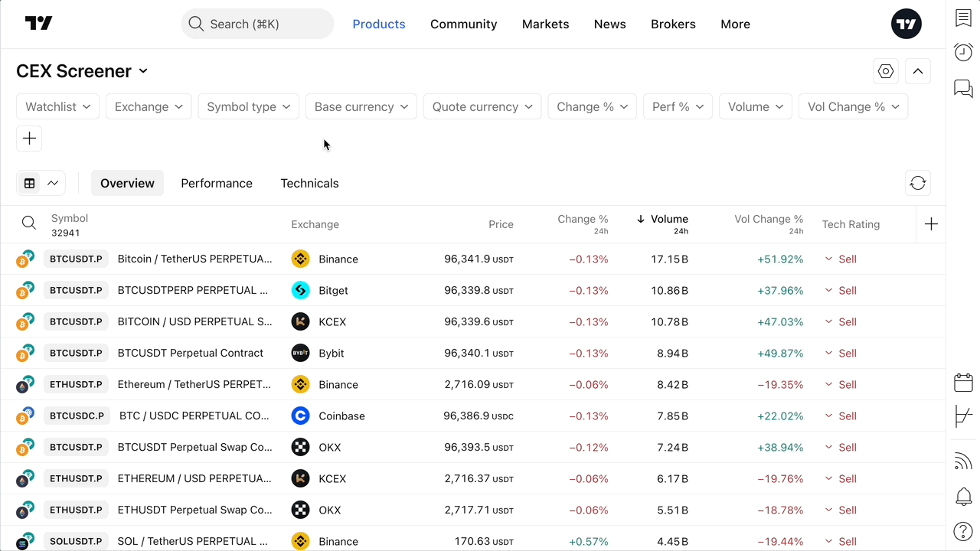Open the Change % filter dropdown

[x=593, y=106]
